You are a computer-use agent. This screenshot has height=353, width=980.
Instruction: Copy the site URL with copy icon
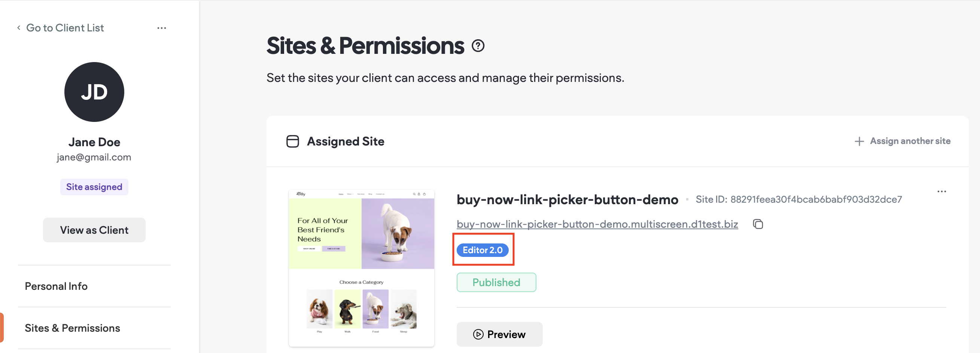coord(758,224)
